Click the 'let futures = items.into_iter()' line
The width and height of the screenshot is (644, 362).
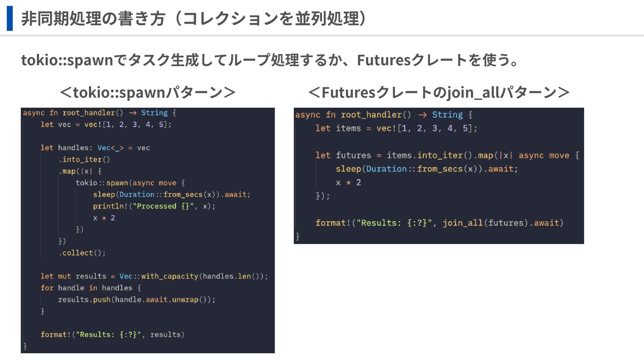(x=447, y=156)
